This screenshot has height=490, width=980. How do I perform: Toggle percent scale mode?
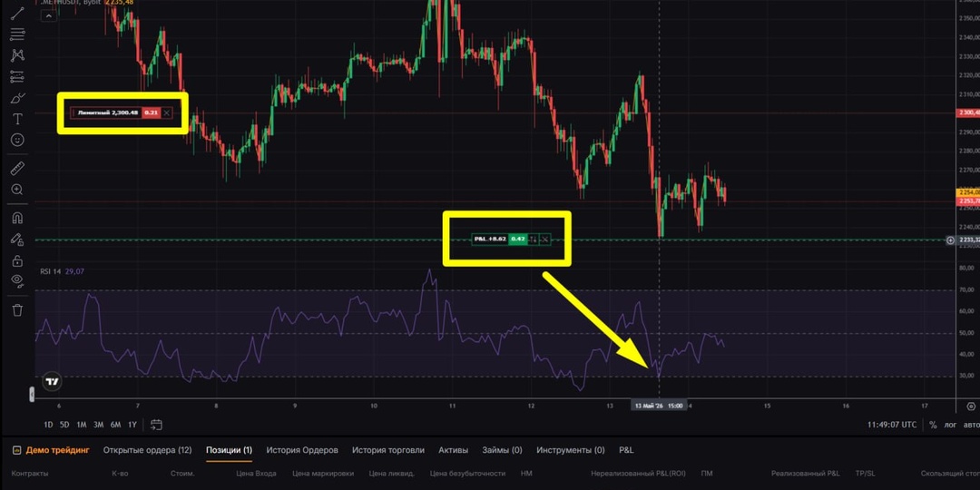click(933, 425)
